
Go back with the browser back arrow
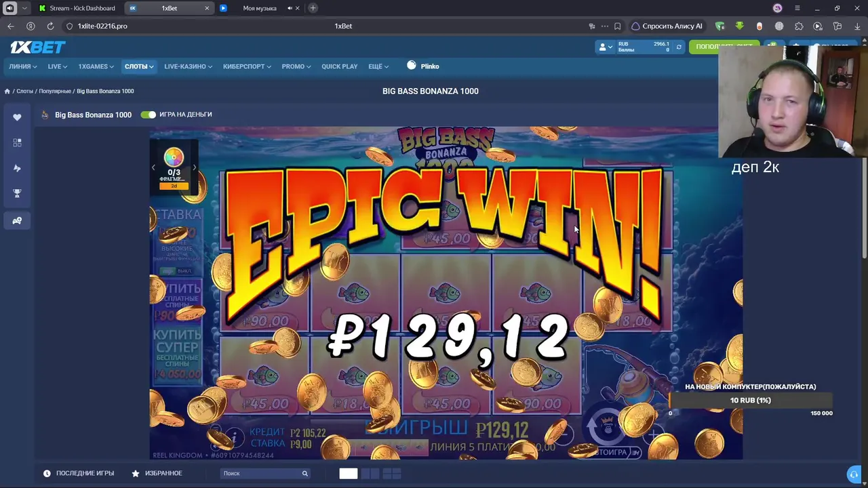pyautogui.click(x=11, y=26)
